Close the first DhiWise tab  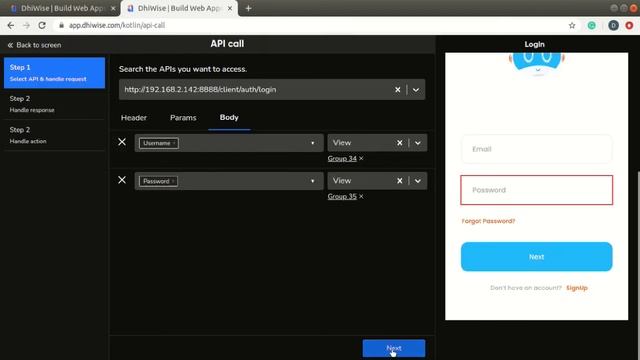pyautogui.click(x=113, y=8)
